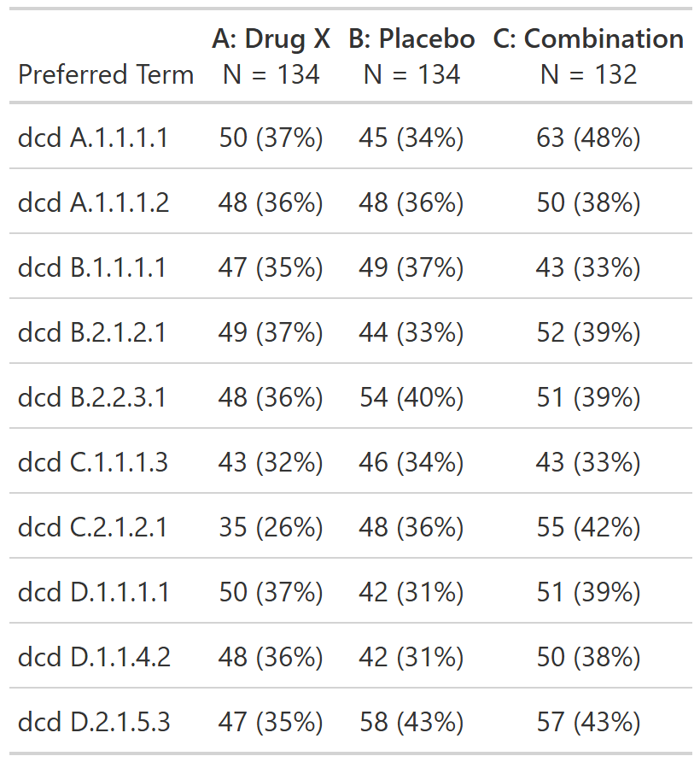Screen dimensions: 700x762
Task: Select the dcd D.2.1.5.3 row label
Action: (94, 722)
